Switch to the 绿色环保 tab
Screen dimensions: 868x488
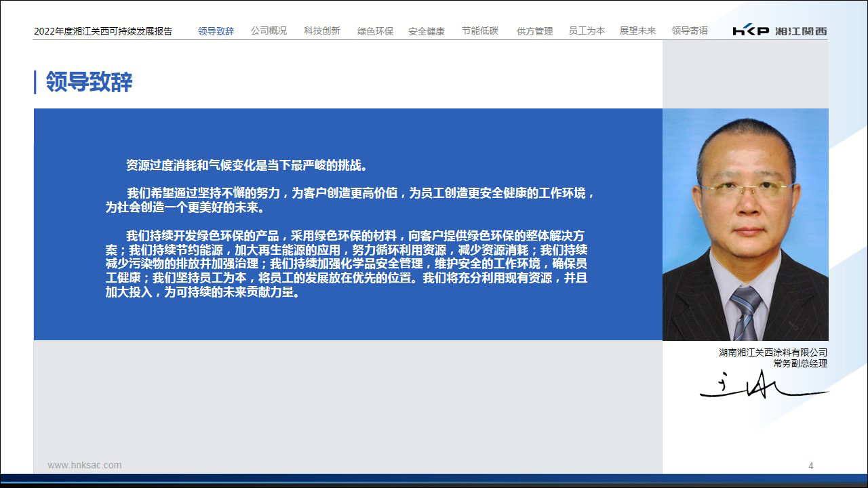[375, 31]
